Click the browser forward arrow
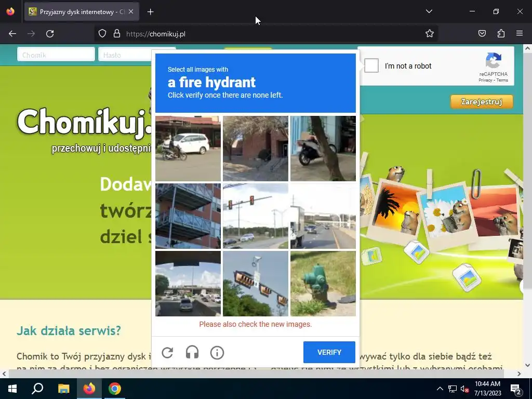Image resolution: width=532 pixels, height=399 pixels. (31, 34)
